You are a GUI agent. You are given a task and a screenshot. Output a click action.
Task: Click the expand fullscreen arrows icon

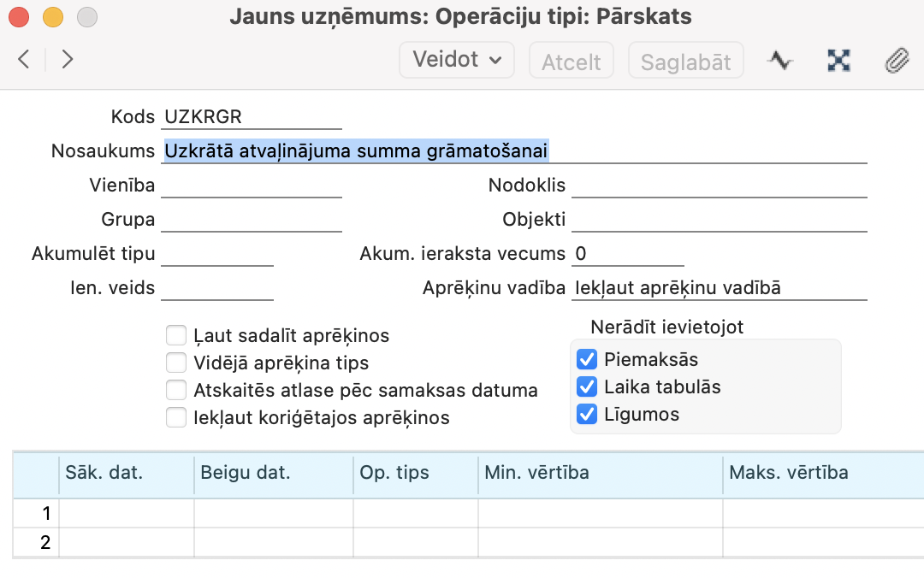pos(839,60)
